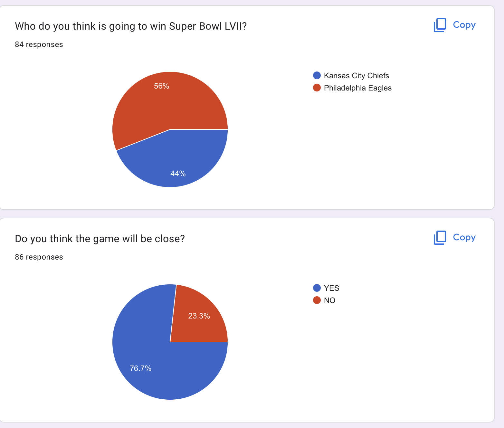504x428 pixels.
Task: Select the Philadelphia Eagles legend label
Action: [357, 88]
